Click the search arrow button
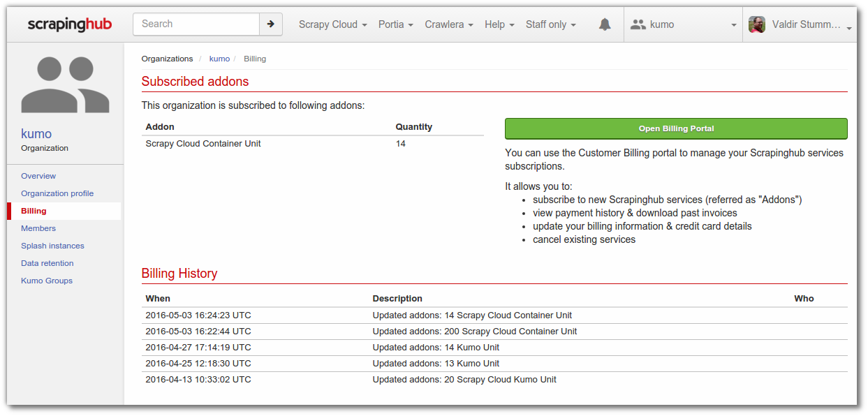The image size is (868, 416). click(271, 24)
